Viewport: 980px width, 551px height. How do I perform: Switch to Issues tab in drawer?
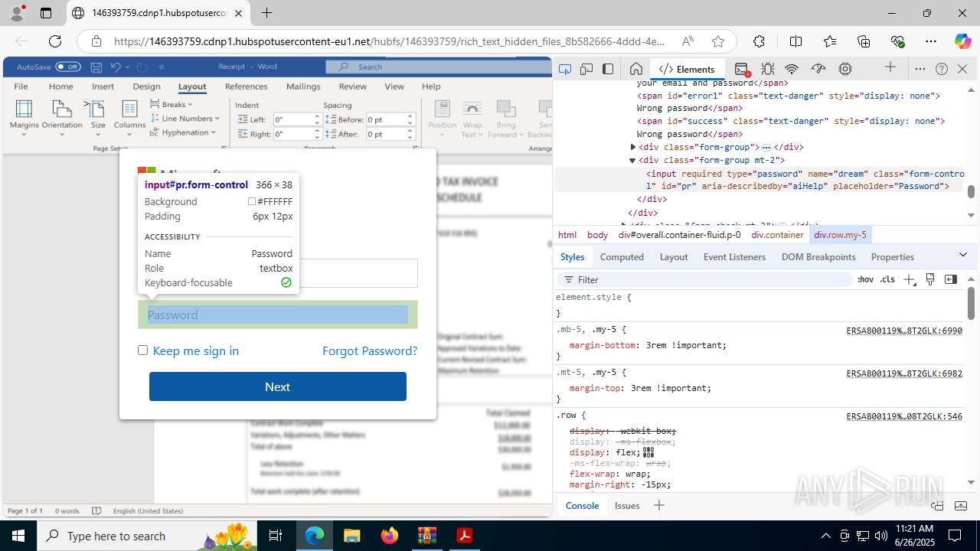coord(627,505)
